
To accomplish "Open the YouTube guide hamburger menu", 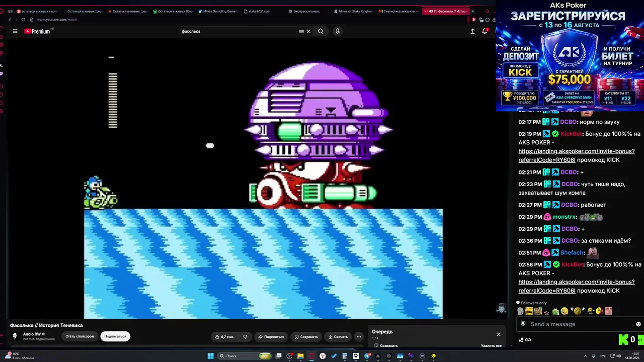I will tap(15, 31).
